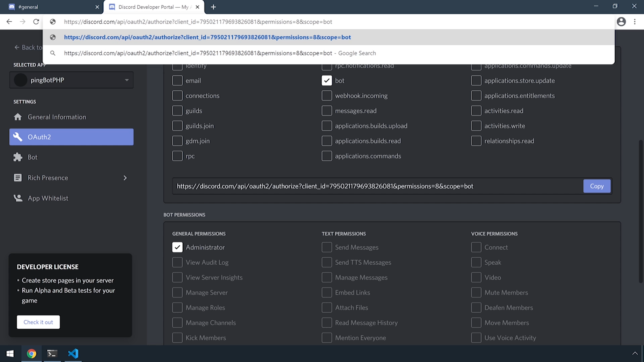Open the Chrome three-dot menu
The height and width of the screenshot is (362, 644).
point(635,22)
